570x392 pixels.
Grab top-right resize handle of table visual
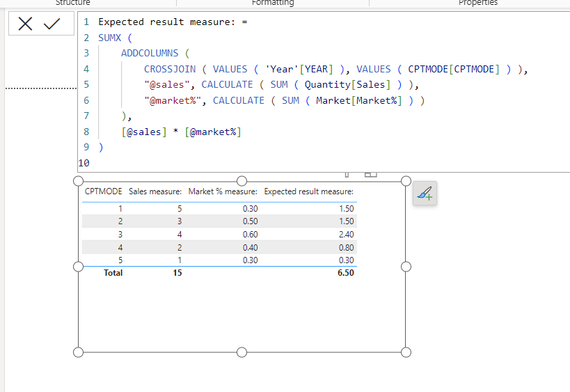406,181
